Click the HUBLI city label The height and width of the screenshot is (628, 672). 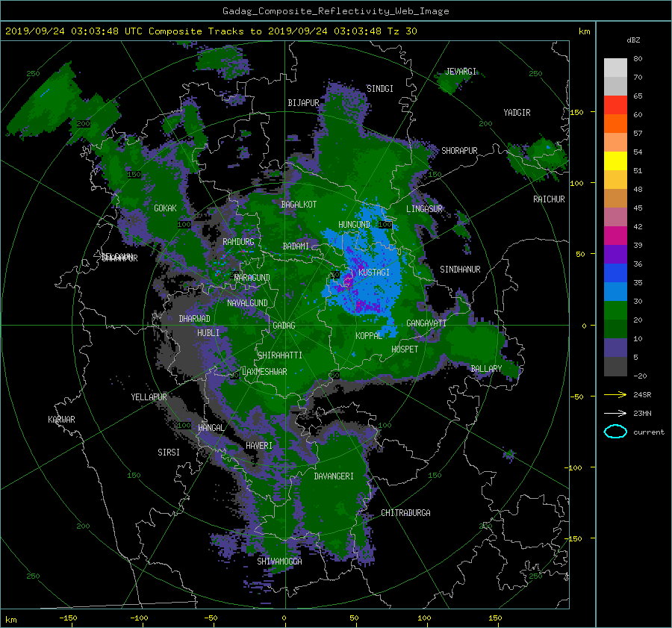pyautogui.click(x=208, y=332)
